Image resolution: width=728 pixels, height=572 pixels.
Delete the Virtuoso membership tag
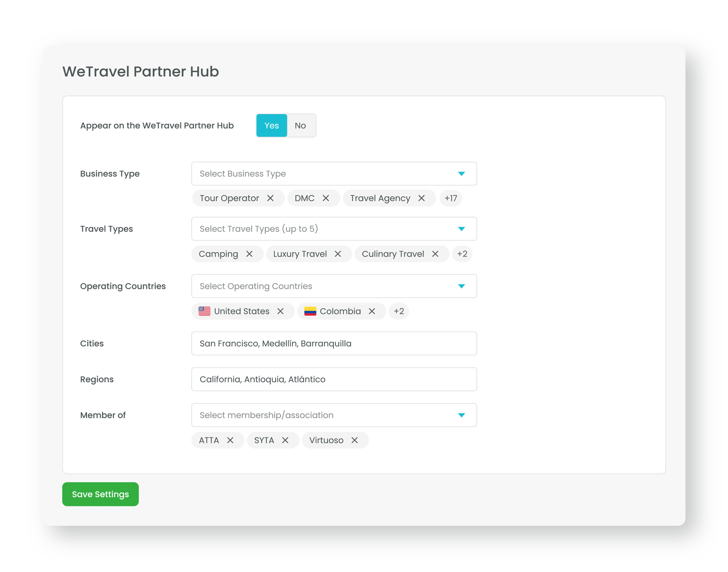coord(355,440)
